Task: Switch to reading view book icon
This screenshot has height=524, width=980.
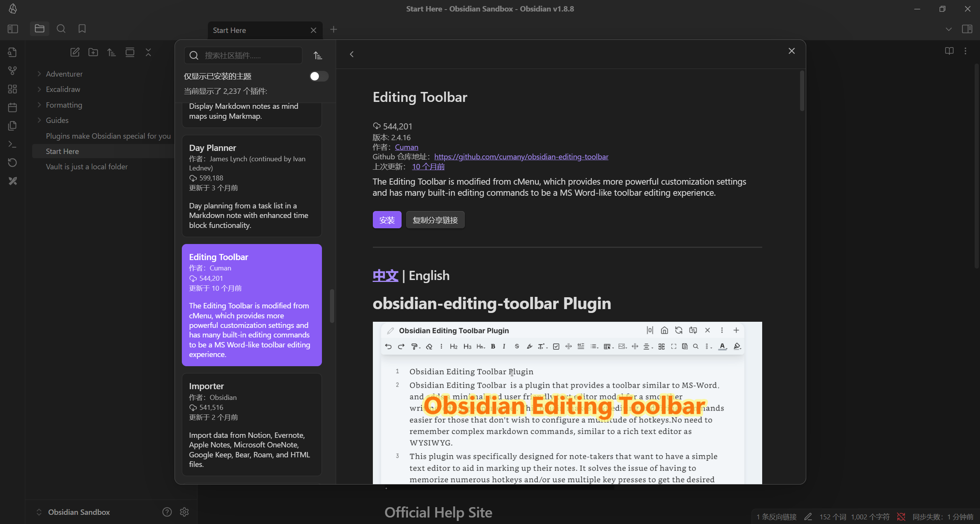Action: [949, 51]
